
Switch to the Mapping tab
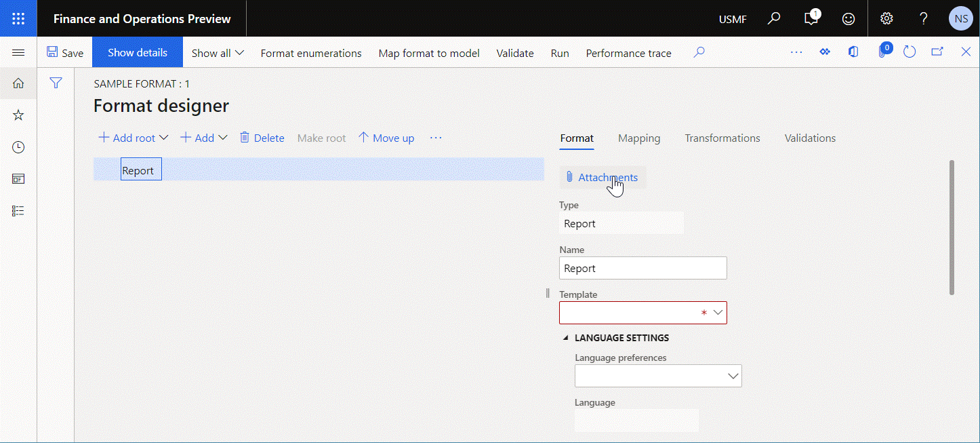coord(638,138)
